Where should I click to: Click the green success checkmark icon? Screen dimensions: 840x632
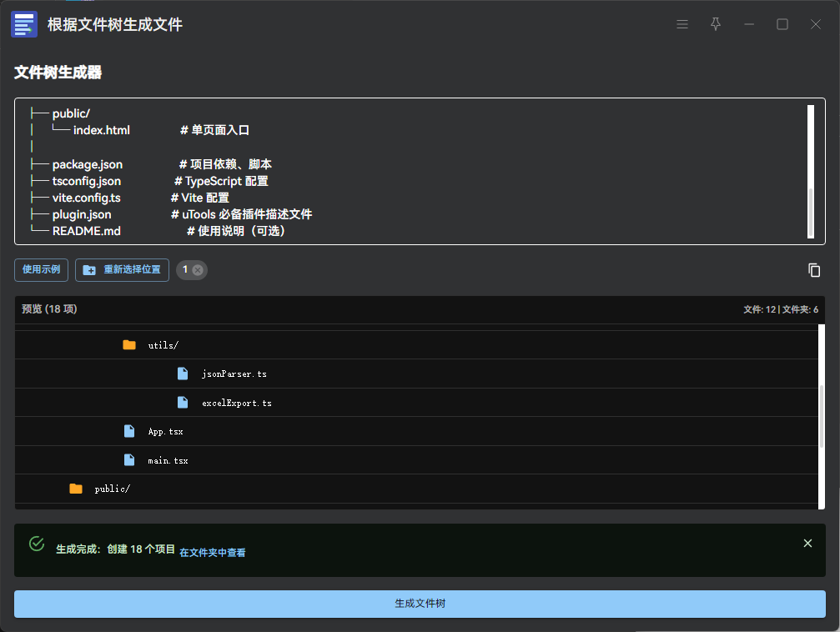click(x=37, y=544)
